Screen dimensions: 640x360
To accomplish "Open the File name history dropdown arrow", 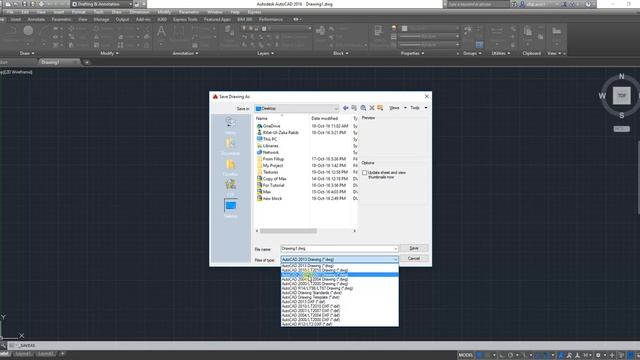I will tap(395, 249).
